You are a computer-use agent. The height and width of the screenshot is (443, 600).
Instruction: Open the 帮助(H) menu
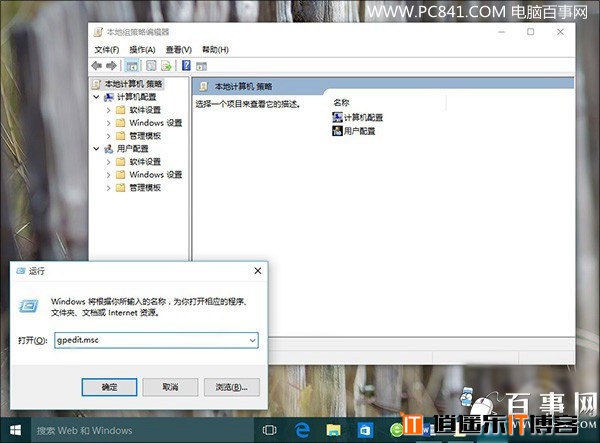coord(215,50)
